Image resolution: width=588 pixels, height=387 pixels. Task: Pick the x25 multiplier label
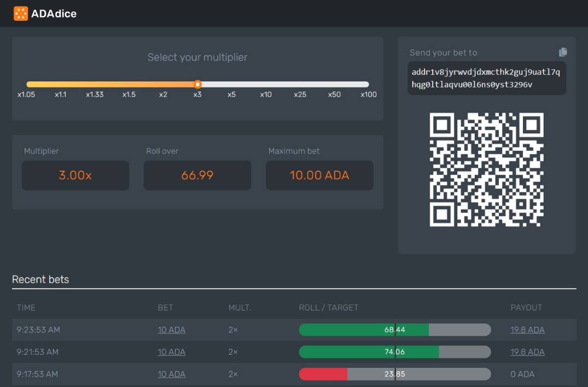(x=300, y=95)
